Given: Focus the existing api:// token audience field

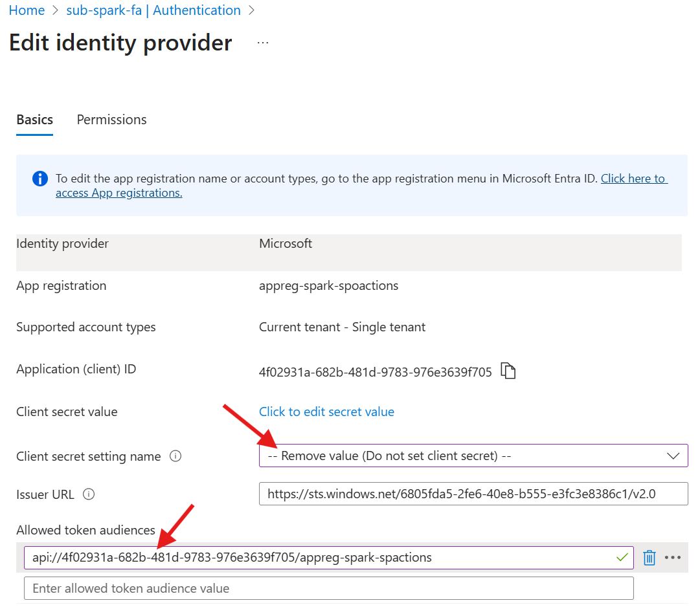Looking at the screenshot, I should 317,558.
